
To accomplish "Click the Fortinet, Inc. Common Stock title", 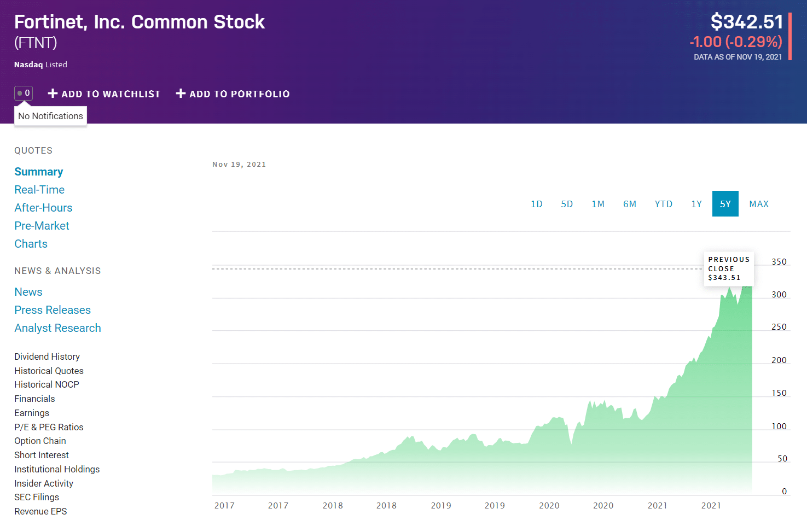I will 140,22.
